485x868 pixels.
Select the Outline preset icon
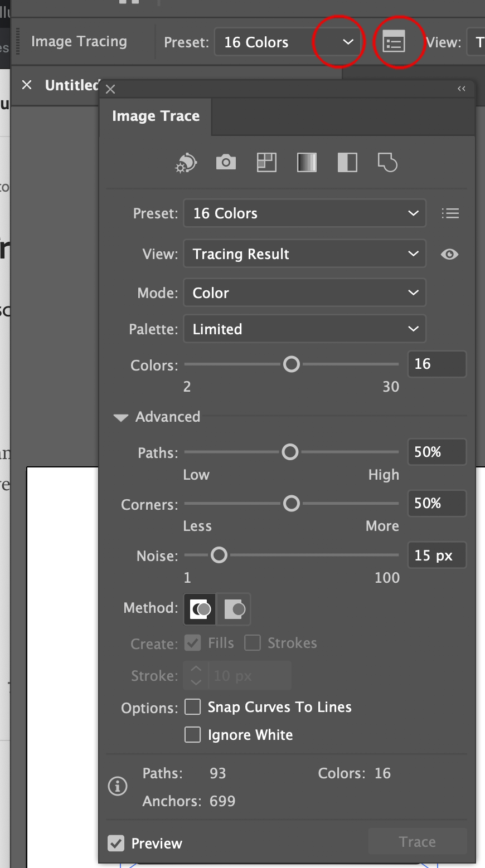[x=387, y=163]
